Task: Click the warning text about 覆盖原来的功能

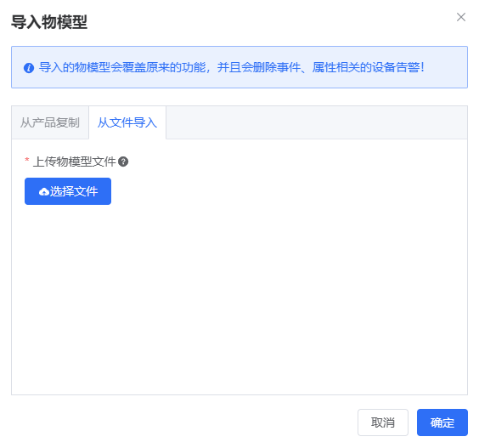Action: pos(231,67)
